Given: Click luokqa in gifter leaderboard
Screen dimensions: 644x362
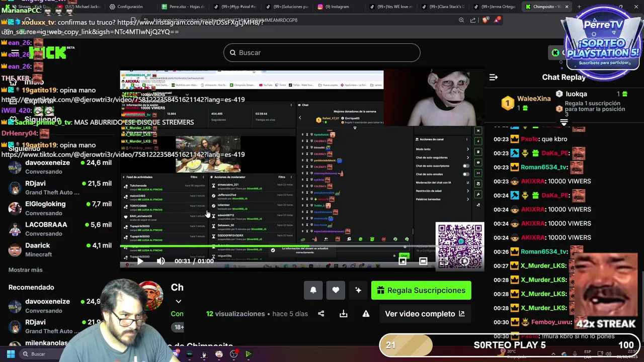Looking at the screenshot, I should click(x=576, y=94).
